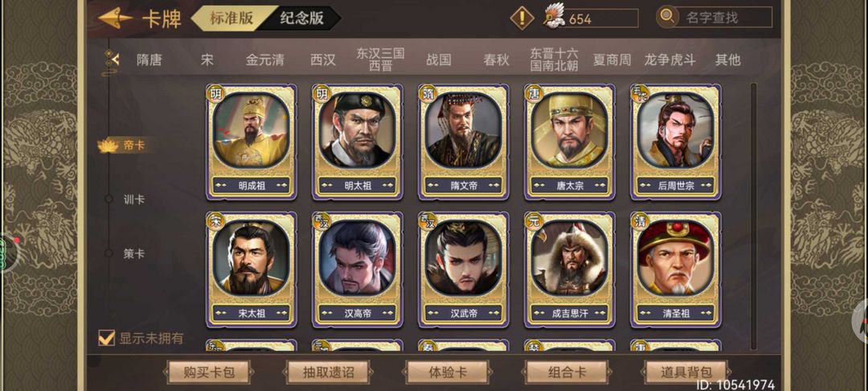Switch to the 纪念版 edition toggle

click(301, 18)
